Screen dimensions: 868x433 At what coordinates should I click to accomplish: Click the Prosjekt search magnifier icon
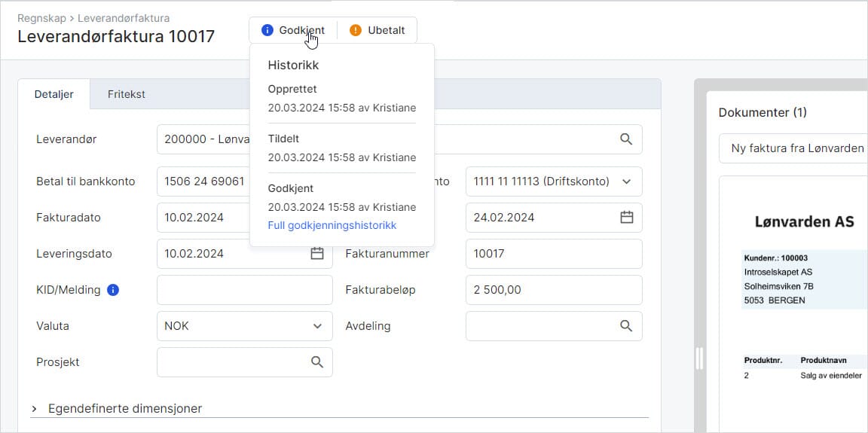(317, 362)
